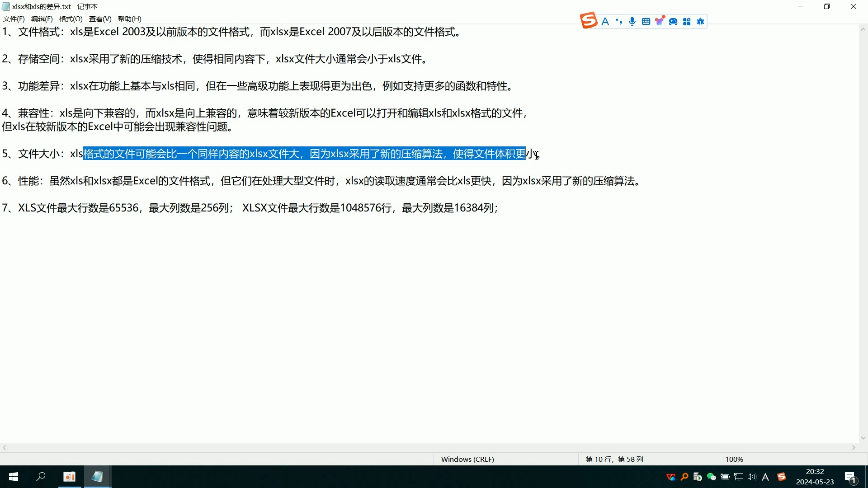Click the highlighted text in line 5
The width and height of the screenshot is (868, 488).
click(x=304, y=154)
